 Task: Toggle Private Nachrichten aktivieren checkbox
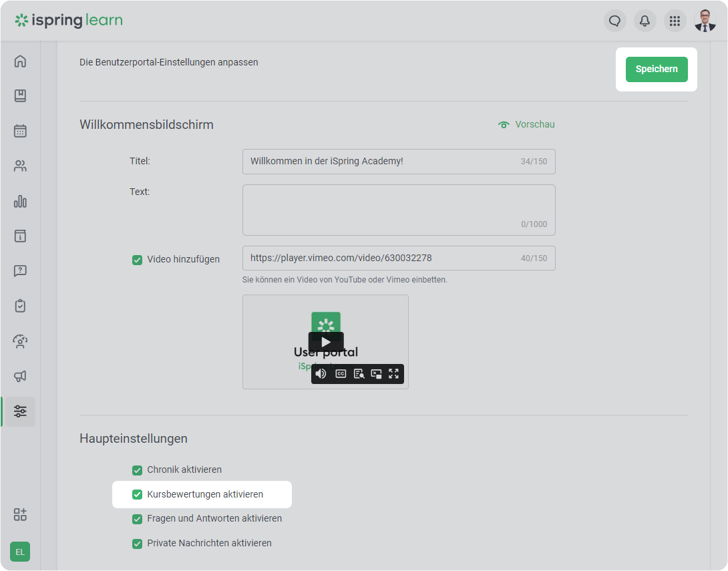point(137,544)
